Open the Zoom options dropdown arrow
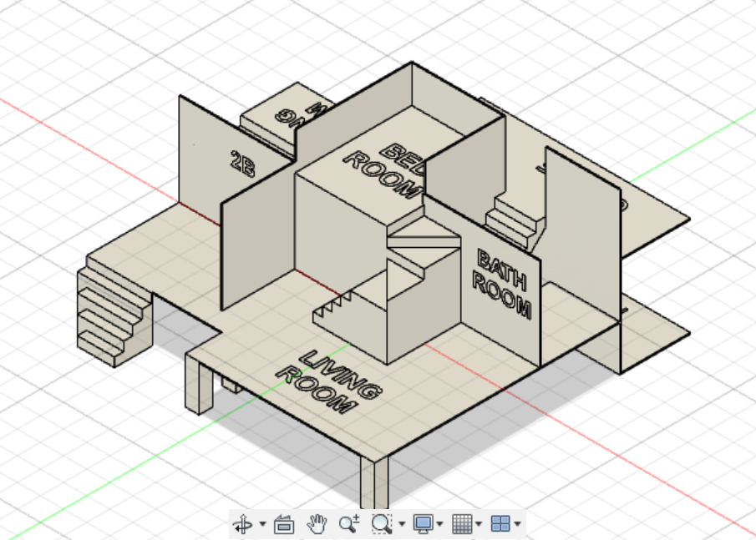The height and width of the screenshot is (540, 756). coord(402,523)
